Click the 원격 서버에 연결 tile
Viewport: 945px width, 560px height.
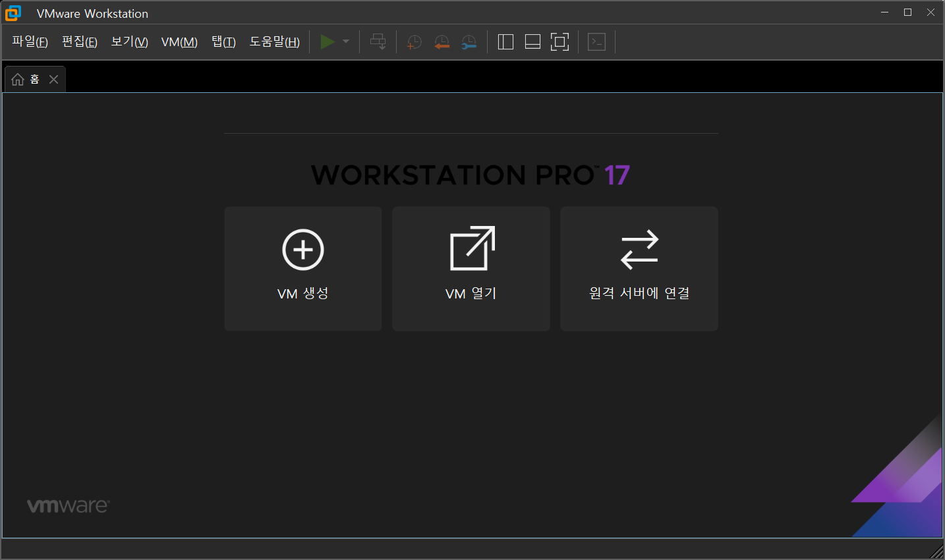(639, 269)
